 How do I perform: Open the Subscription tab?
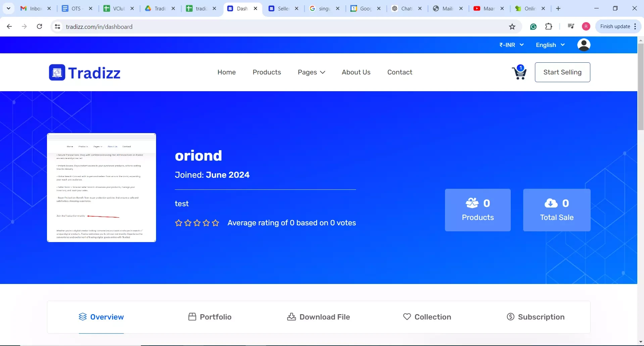click(536, 317)
